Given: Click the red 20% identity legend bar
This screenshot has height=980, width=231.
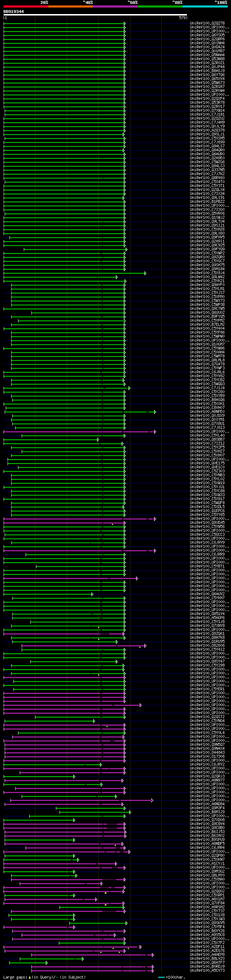Looking at the screenshot, I should (26, 6).
